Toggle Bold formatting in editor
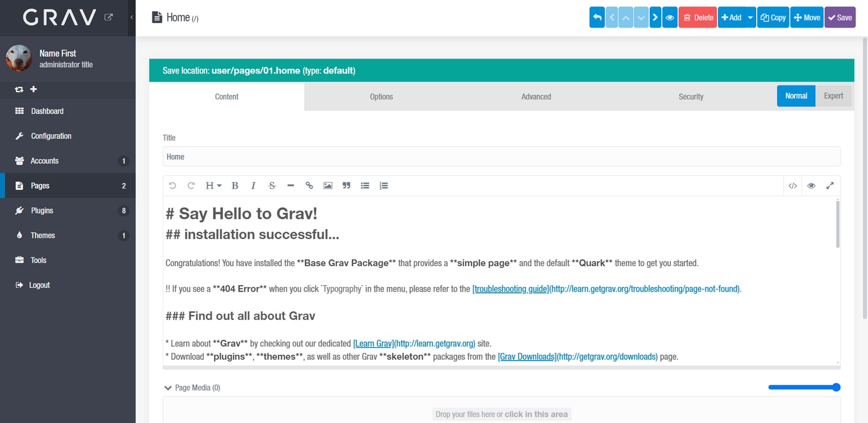 (x=235, y=186)
